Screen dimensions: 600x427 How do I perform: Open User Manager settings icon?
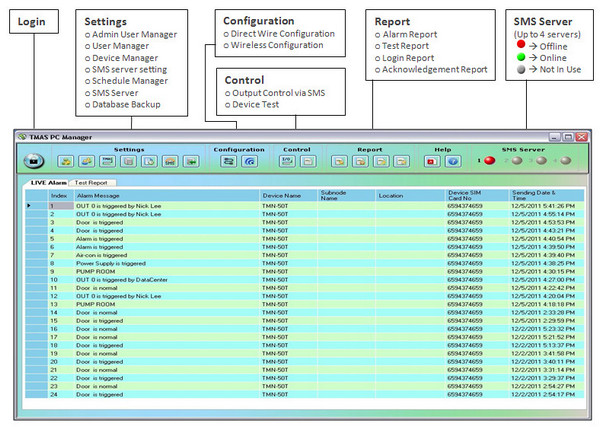click(86, 161)
